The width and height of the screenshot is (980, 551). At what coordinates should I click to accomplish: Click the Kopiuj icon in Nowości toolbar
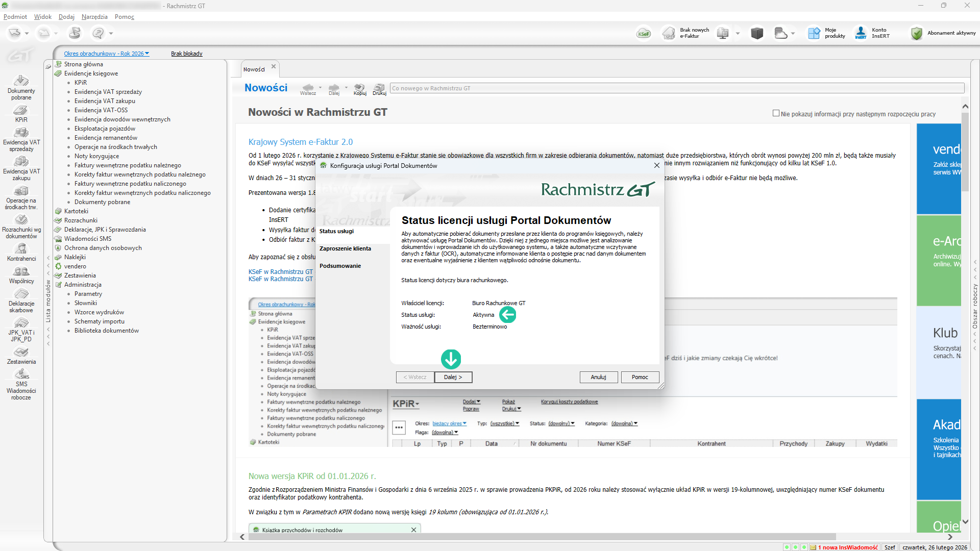[360, 89]
